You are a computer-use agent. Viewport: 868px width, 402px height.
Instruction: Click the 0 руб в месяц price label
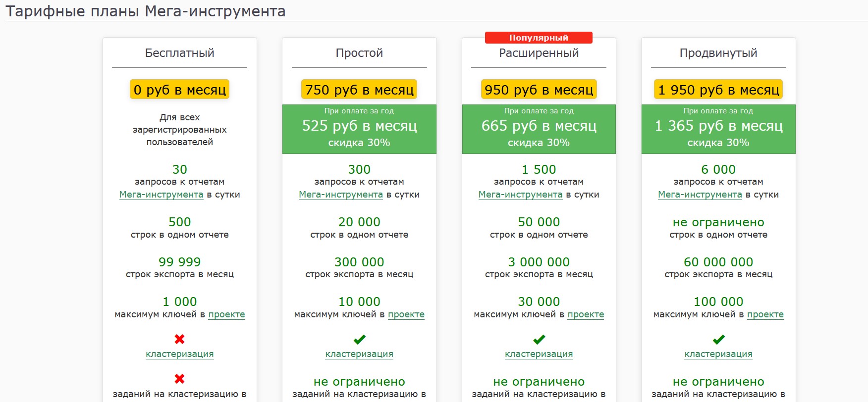click(179, 90)
